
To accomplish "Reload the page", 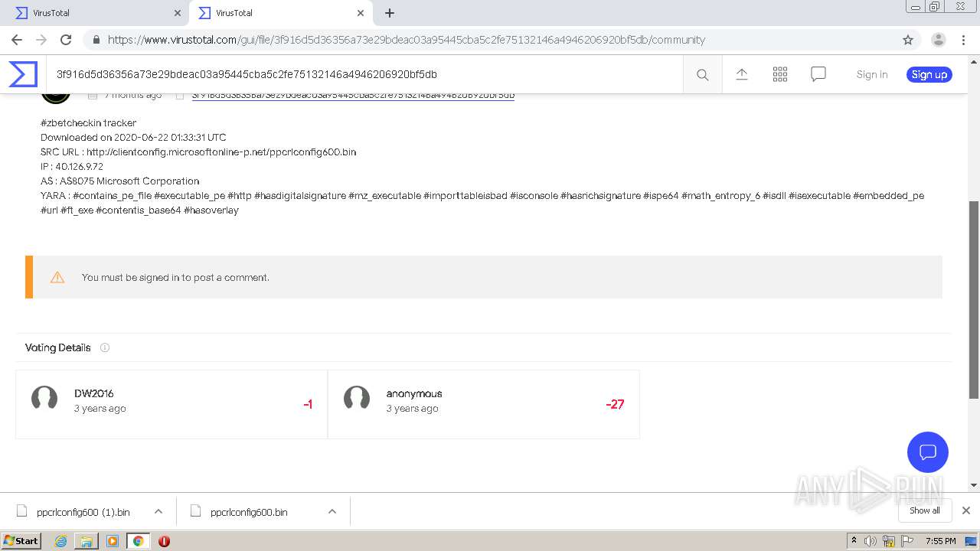I will coord(66,40).
